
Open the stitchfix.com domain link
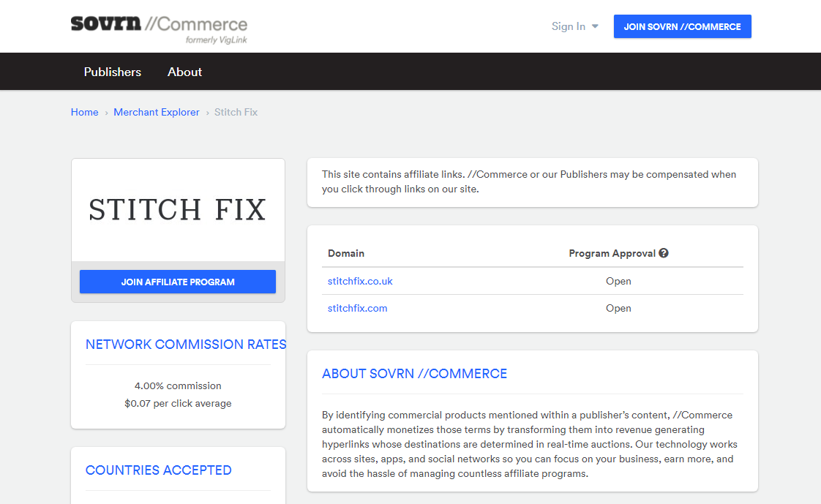coord(358,308)
